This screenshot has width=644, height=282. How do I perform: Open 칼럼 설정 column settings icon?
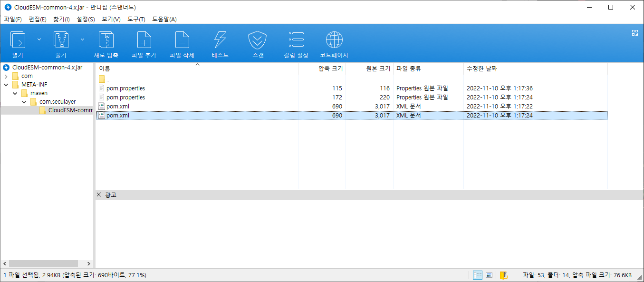296,40
